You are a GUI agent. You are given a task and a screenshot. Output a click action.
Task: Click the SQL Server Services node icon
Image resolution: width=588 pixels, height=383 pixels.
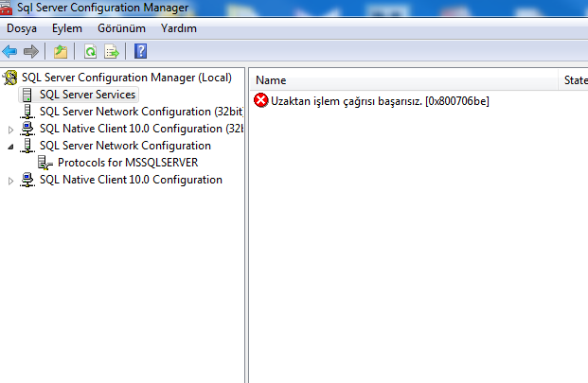[27, 95]
